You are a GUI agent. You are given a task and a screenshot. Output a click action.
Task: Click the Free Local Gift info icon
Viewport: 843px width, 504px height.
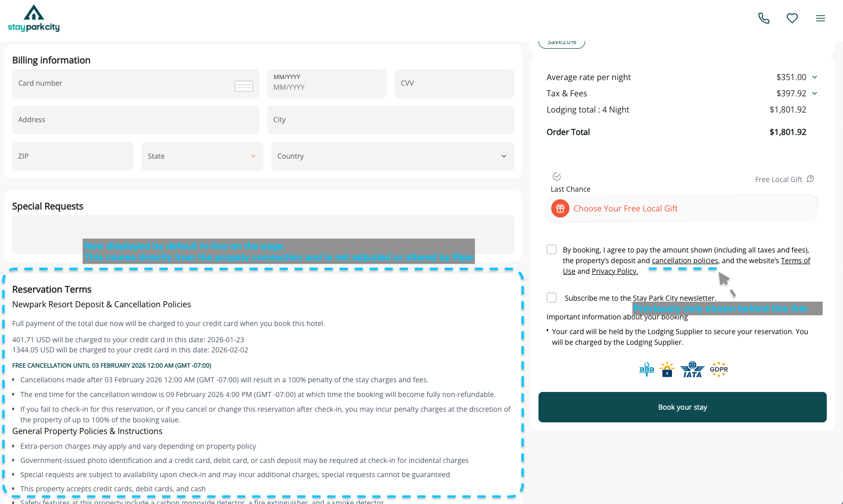(x=811, y=178)
